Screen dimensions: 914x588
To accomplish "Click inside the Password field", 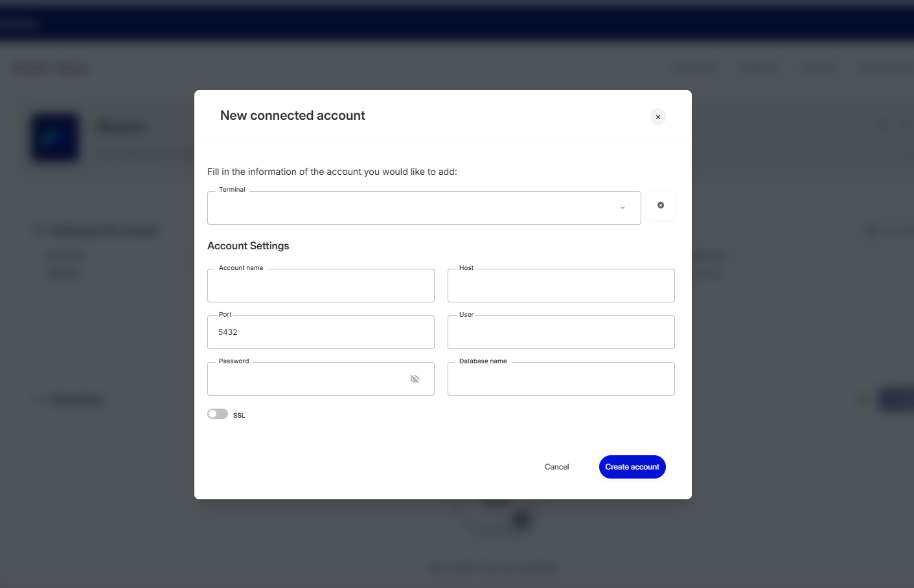I will (x=308, y=379).
